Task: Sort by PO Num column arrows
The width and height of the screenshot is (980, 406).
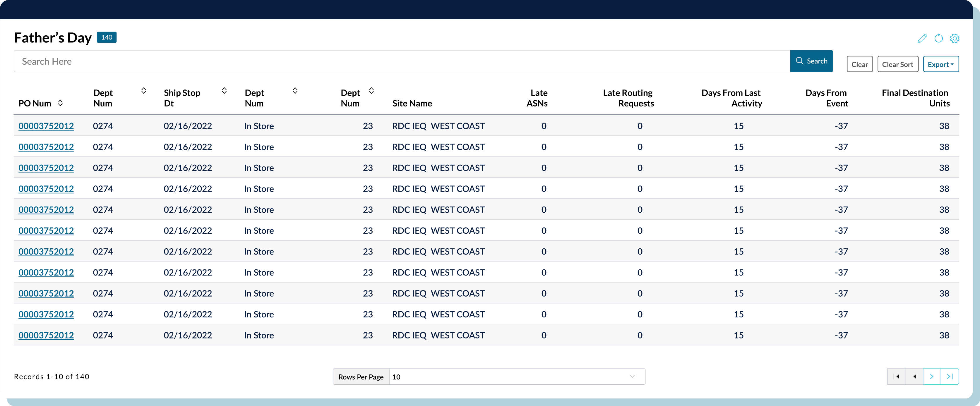Action: pos(60,103)
